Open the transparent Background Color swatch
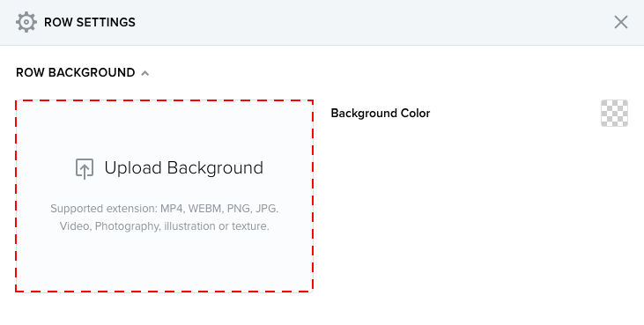Viewport: 644px width, 325px height. click(614, 114)
